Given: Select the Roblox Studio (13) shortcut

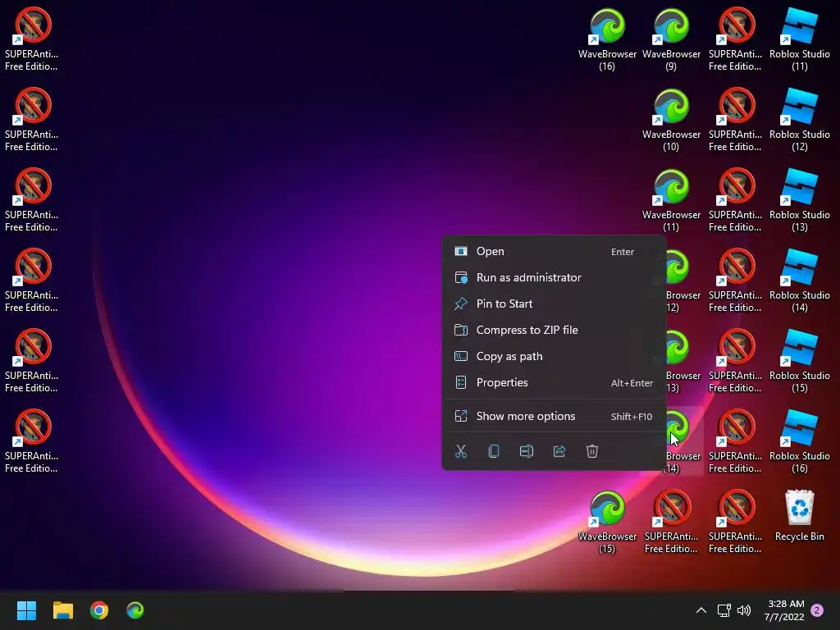Looking at the screenshot, I should pos(799,200).
